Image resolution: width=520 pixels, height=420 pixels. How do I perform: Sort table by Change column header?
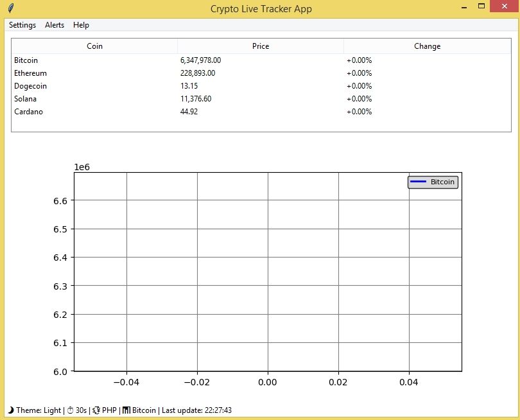tap(427, 46)
